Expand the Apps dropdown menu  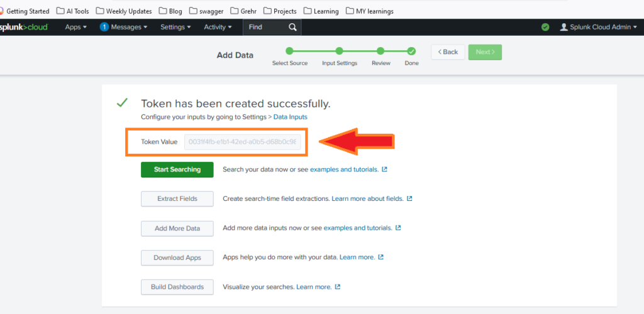[x=76, y=27]
